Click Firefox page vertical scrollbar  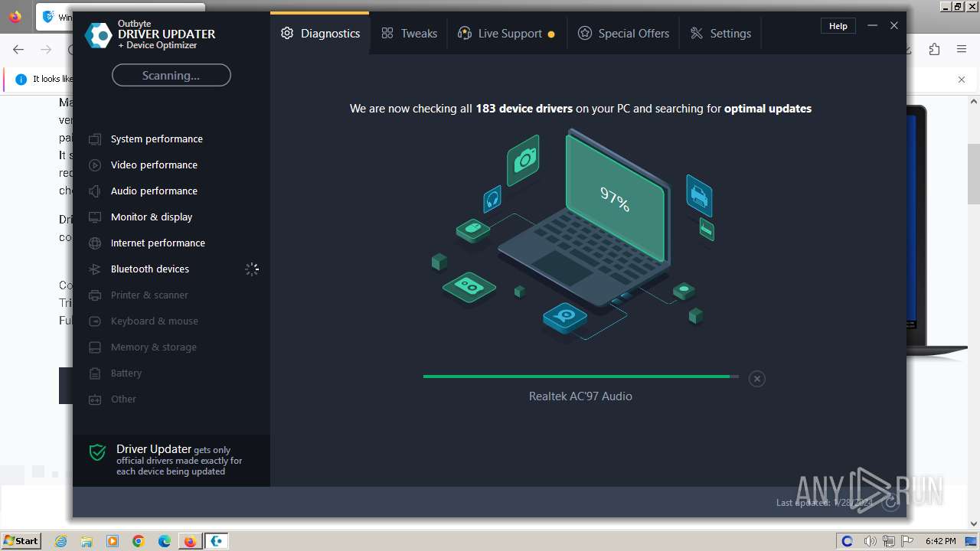pos(973,174)
